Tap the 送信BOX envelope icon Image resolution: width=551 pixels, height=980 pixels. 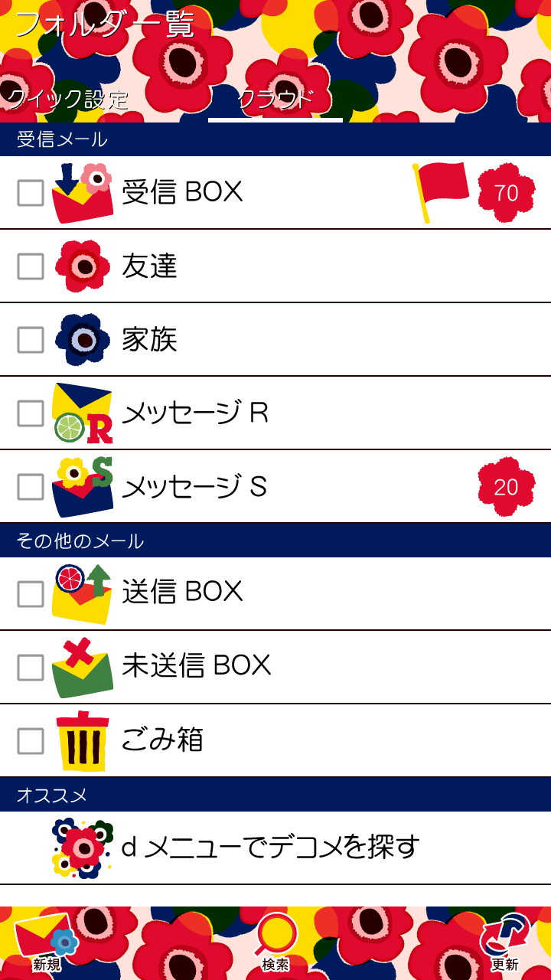tap(83, 593)
